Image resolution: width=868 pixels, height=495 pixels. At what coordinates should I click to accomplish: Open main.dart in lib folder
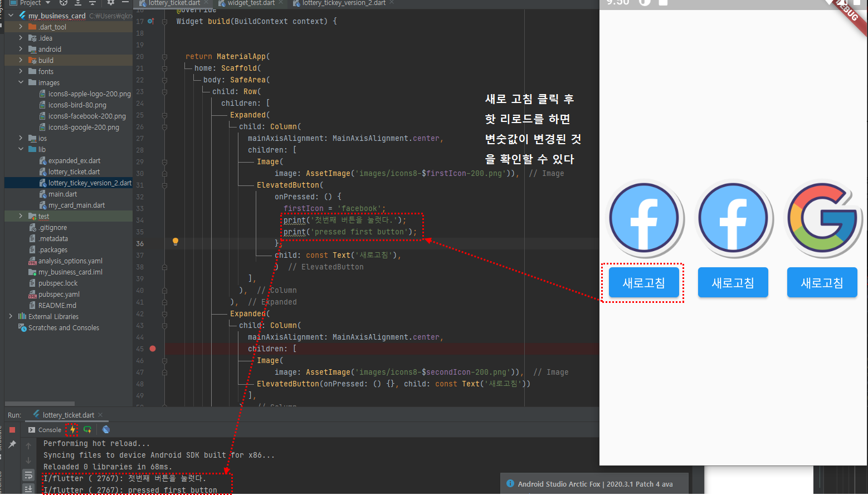click(58, 194)
